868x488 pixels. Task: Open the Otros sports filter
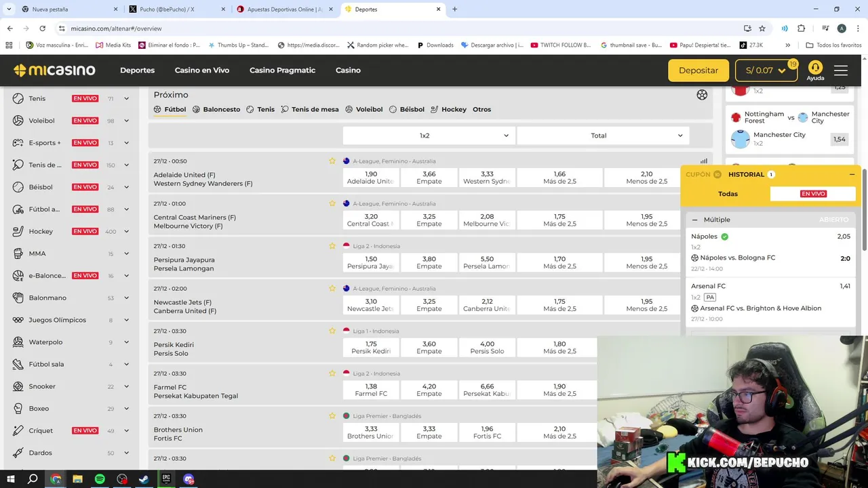(x=481, y=109)
